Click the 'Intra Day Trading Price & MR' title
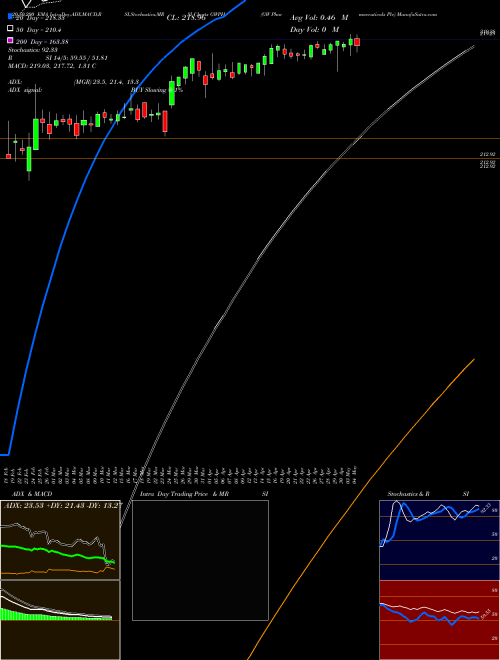Image resolution: width=500 pixels, height=660 pixels. click(x=184, y=494)
